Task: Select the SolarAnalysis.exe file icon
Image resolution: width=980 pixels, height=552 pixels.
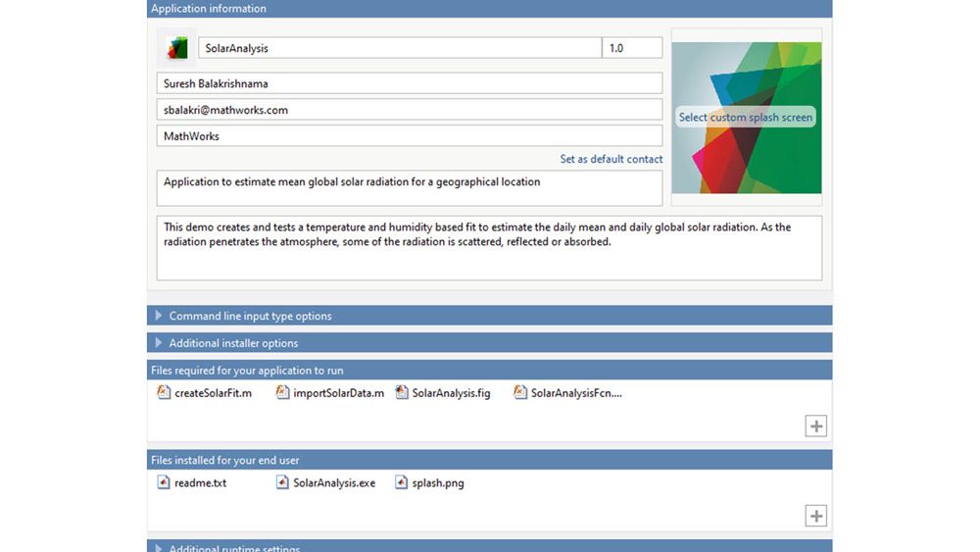Action: (283, 482)
